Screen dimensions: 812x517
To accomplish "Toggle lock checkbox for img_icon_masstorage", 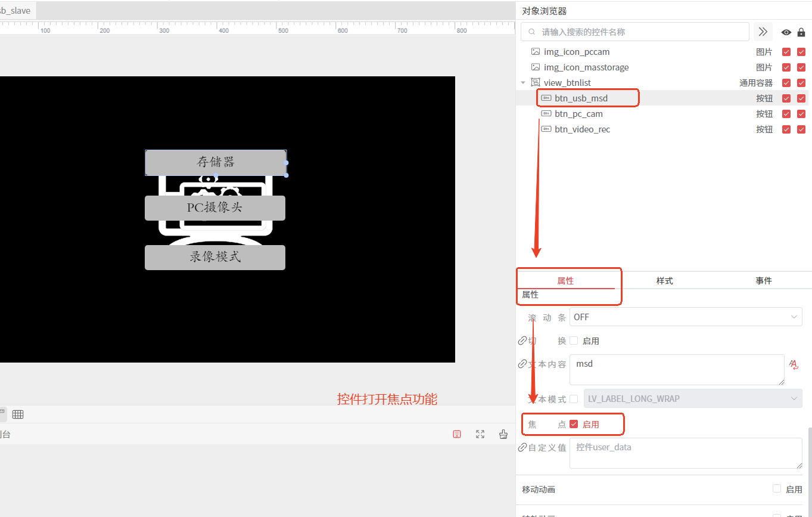I will coord(801,67).
